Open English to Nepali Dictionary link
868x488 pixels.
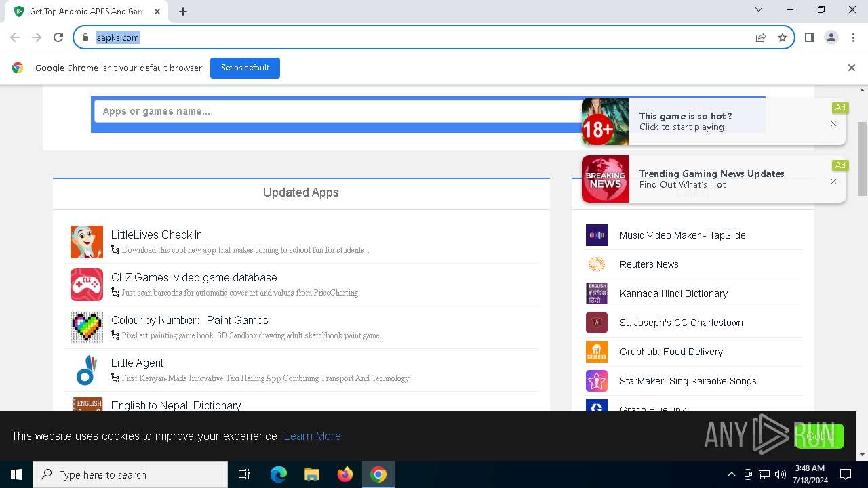tap(176, 405)
